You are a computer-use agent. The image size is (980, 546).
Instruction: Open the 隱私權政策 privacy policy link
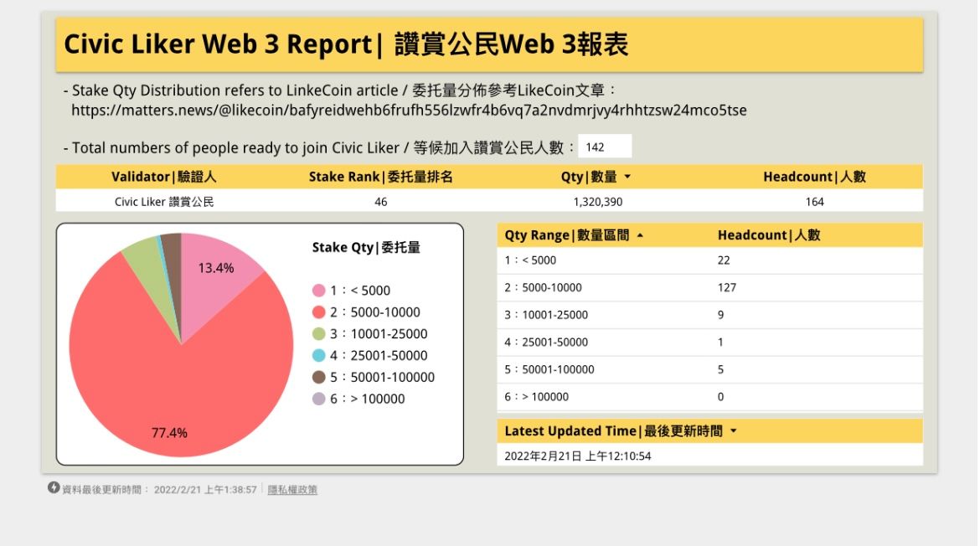(x=292, y=490)
